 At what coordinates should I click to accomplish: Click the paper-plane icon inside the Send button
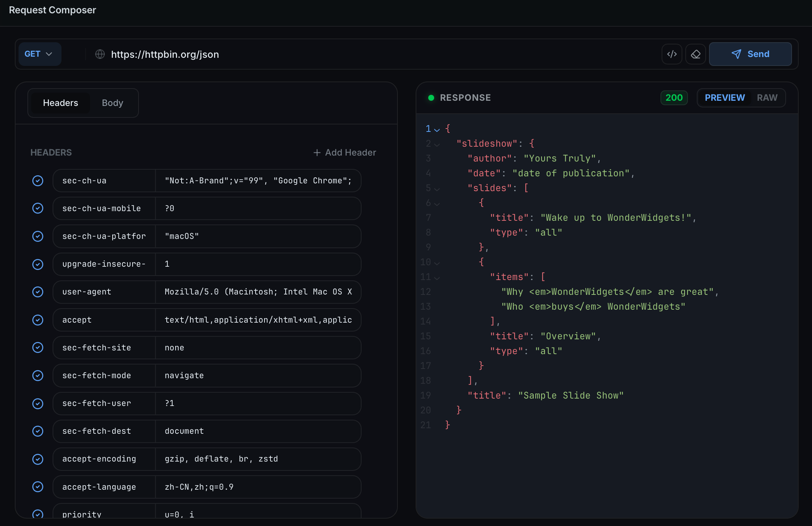tap(736, 54)
